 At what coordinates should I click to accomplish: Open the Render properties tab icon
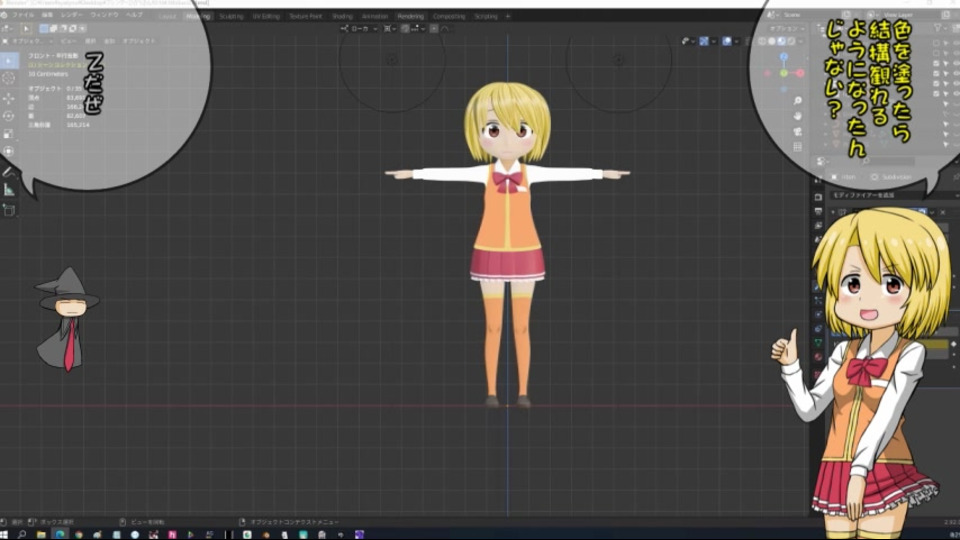(818, 197)
